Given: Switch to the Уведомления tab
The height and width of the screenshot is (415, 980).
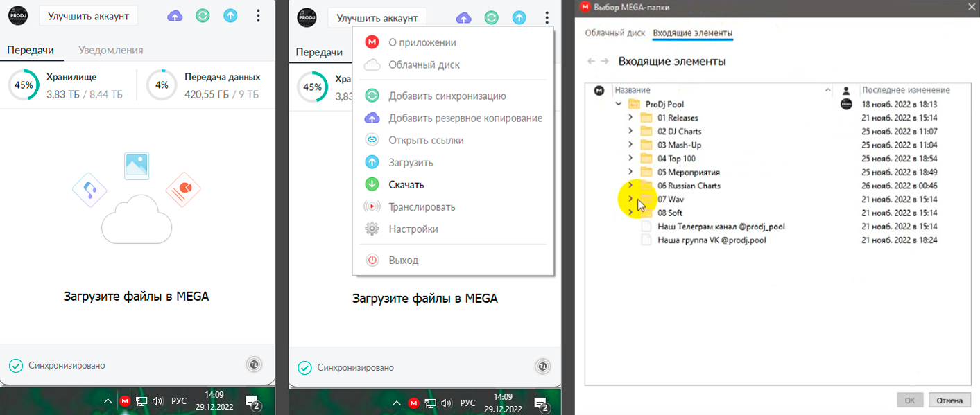Looking at the screenshot, I should click(111, 50).
